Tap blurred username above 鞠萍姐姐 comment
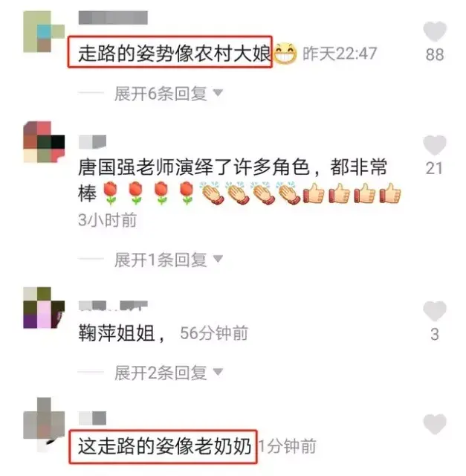Screen dimensions: 466x476 (113, 306)
